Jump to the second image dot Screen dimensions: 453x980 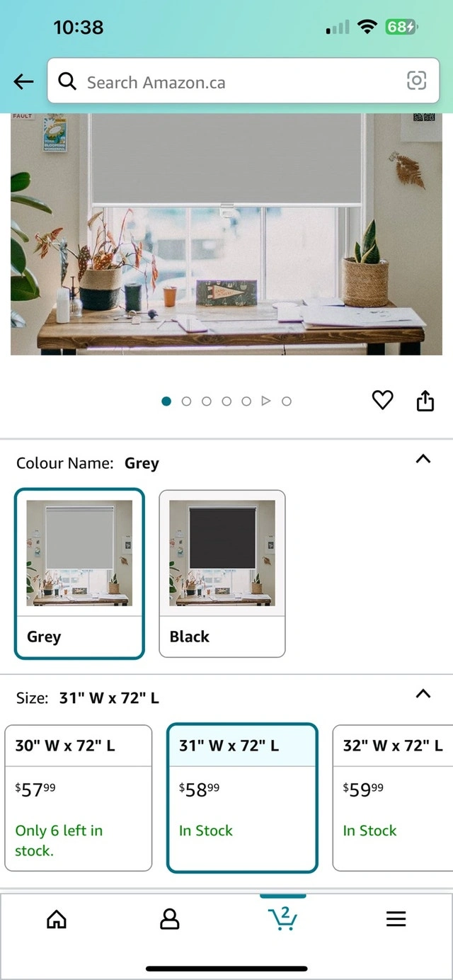point(186,401)
